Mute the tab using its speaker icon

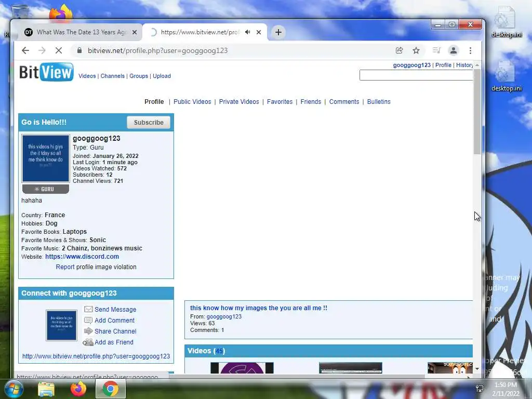(x=248, y=32)
